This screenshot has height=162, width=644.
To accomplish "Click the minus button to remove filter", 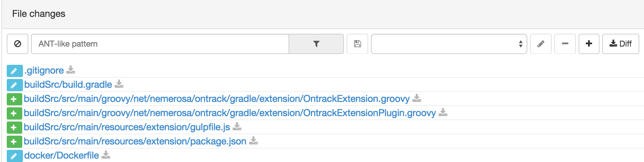I will [565, 44].
